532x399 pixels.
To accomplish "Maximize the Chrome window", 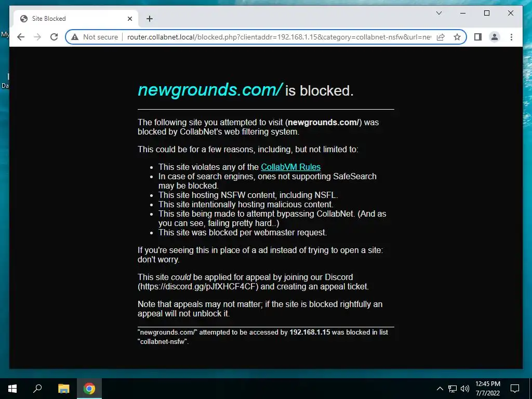I will point(486,13).
